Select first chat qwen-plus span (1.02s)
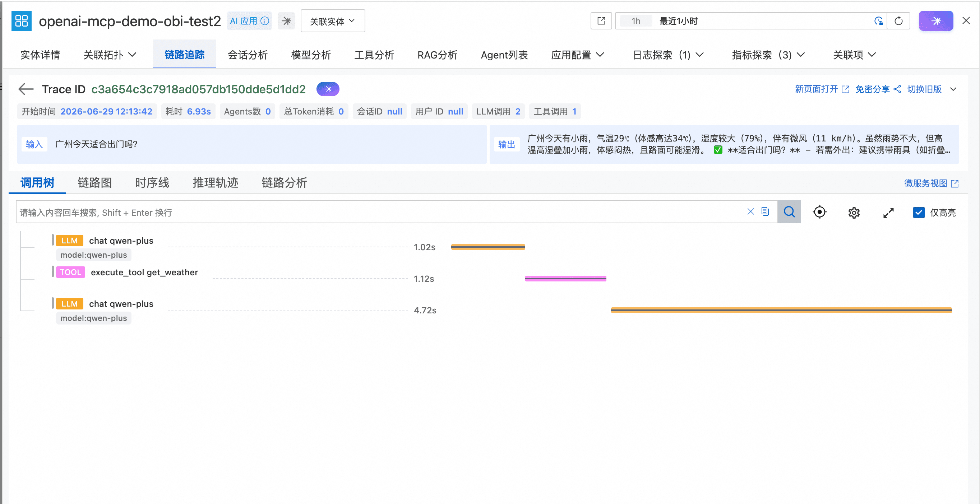980x504 pixels. tap(121, 241)
